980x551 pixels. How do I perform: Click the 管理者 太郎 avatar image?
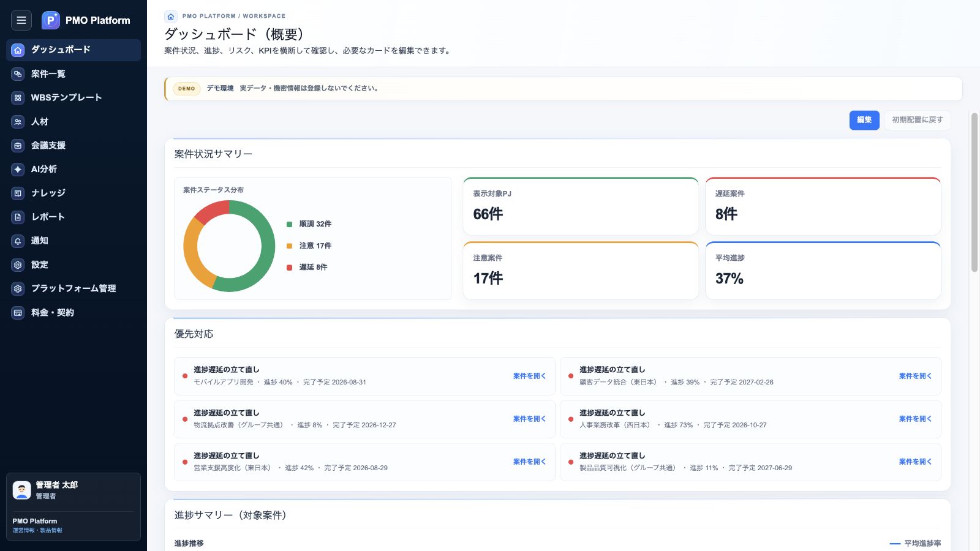click(x=22, y=490)
